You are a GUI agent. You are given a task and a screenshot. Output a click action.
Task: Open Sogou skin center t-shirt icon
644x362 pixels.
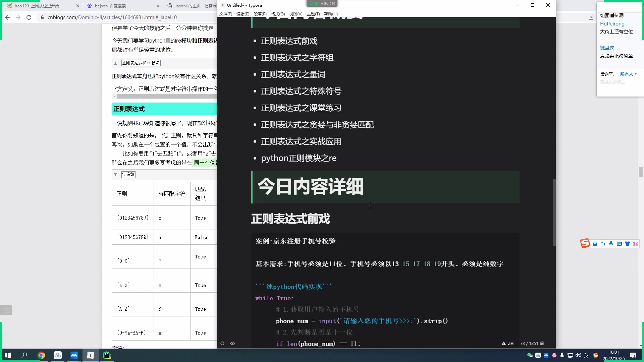tap(628, 243)
